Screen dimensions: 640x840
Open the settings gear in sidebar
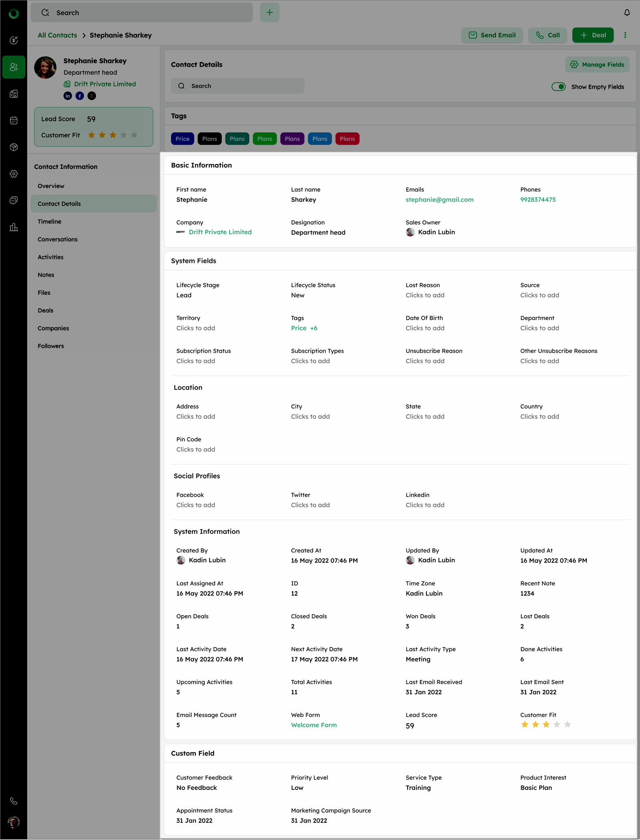point(14,174)
